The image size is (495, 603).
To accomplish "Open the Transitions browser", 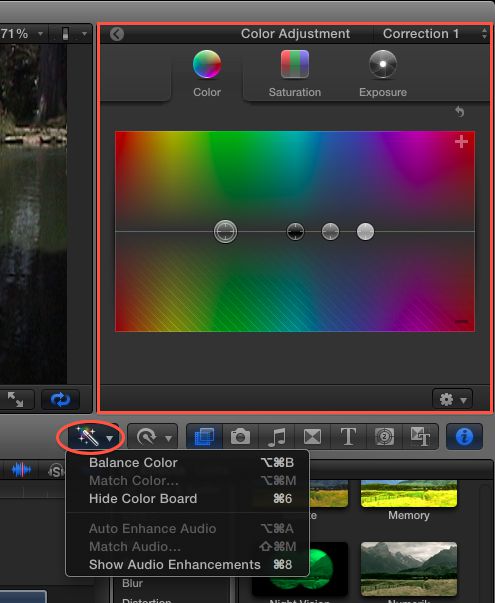I will click(x=312, y=436).
